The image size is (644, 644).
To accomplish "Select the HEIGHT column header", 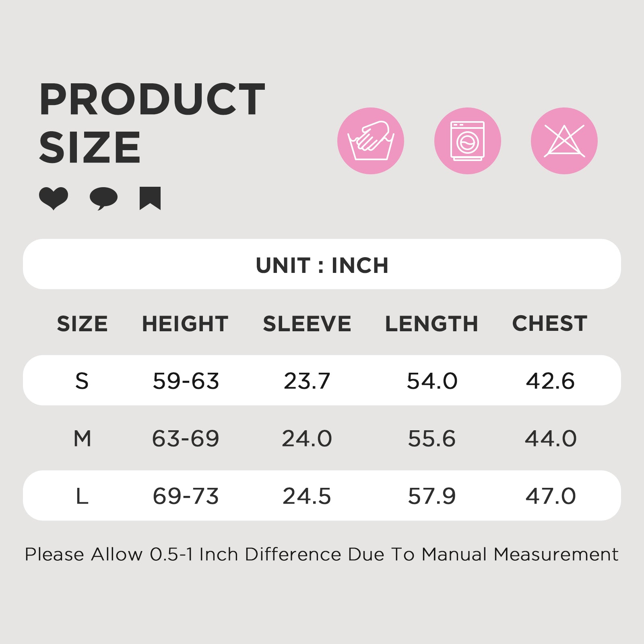I will pos(185,324).
